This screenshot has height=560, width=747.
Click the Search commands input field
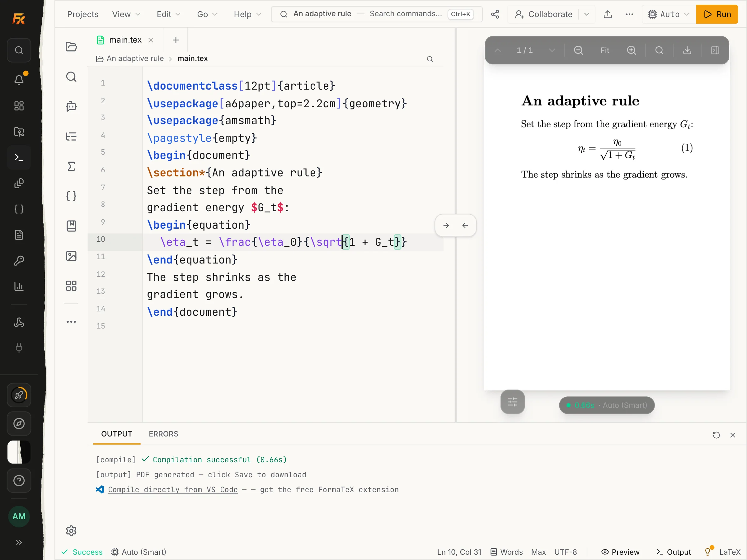coord(376,14)
